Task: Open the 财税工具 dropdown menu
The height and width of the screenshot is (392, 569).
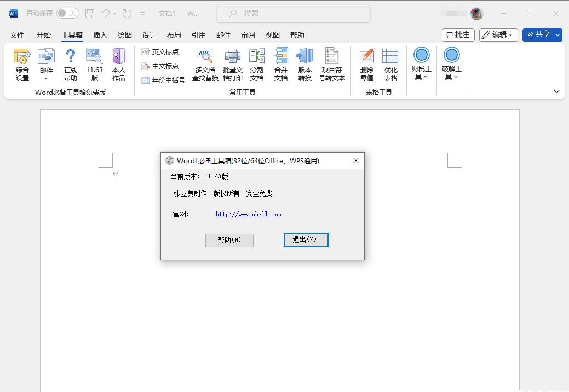Action: (x=421, y=65)
